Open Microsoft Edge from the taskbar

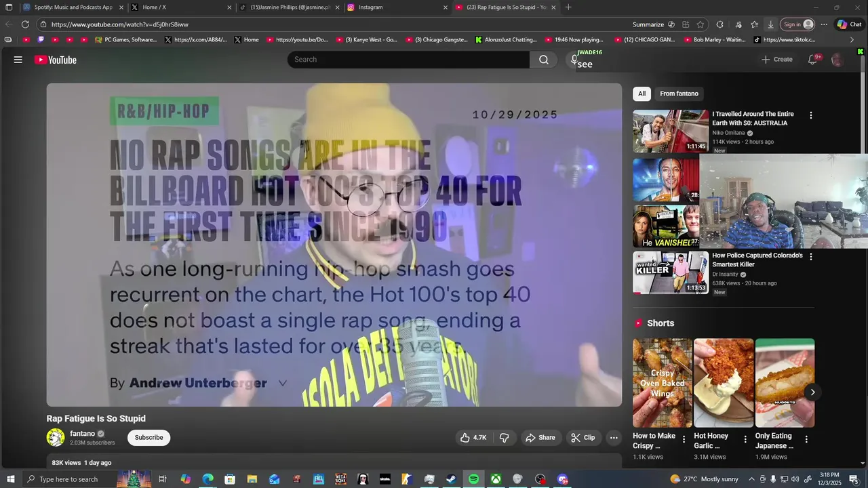click(x=208, y=479)
